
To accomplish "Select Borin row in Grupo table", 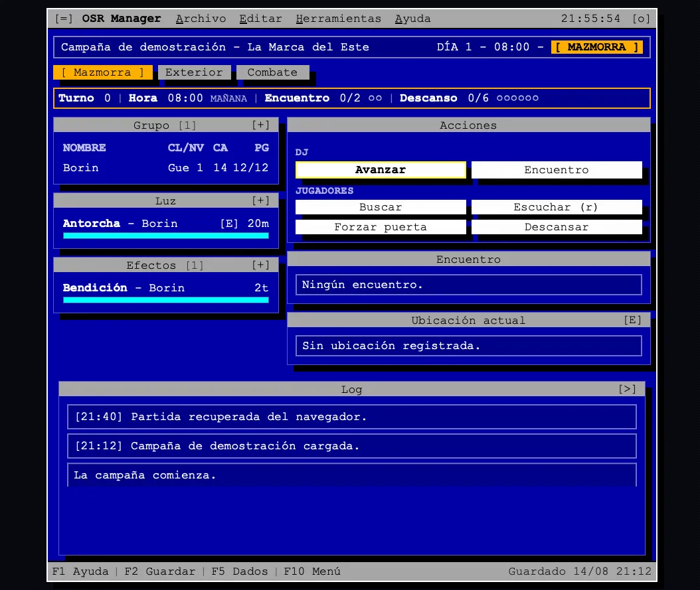I will [x=166, y=168].
